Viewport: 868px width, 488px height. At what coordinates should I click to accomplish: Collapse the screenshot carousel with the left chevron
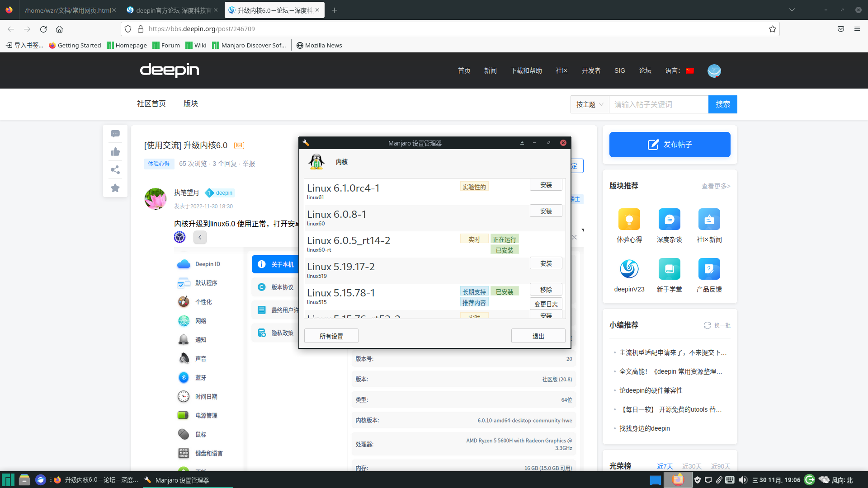click(200, 237)
